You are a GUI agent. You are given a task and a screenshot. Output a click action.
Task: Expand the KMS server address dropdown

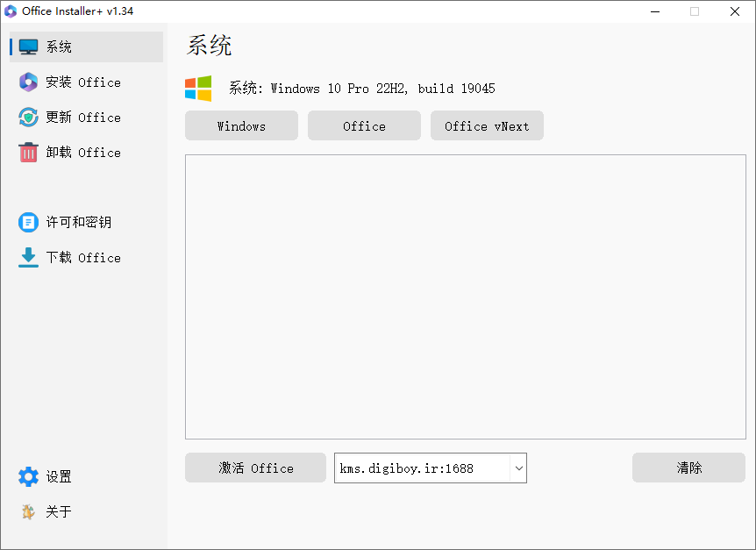click(517, 468)
